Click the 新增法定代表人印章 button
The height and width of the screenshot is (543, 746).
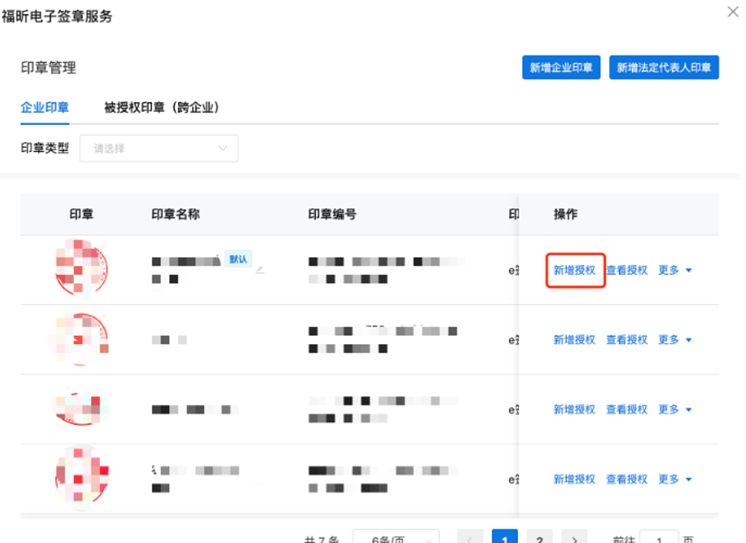(x=664, y=68)
